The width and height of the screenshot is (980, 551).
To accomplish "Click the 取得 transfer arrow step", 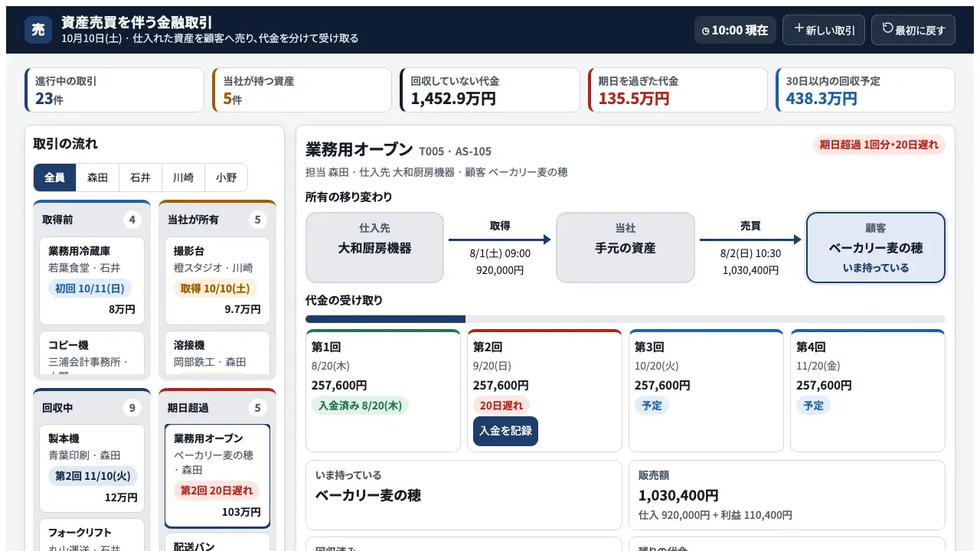I will click(x=500, y=248).
